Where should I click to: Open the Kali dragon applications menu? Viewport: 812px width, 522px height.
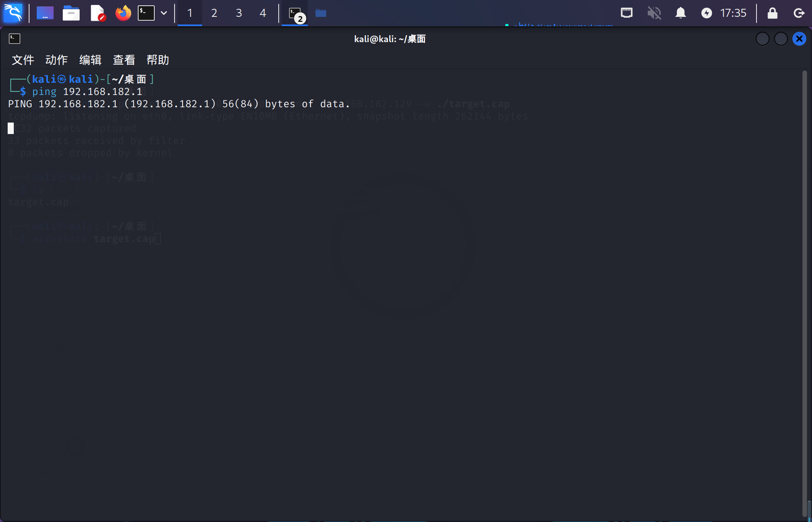[13, 13]
